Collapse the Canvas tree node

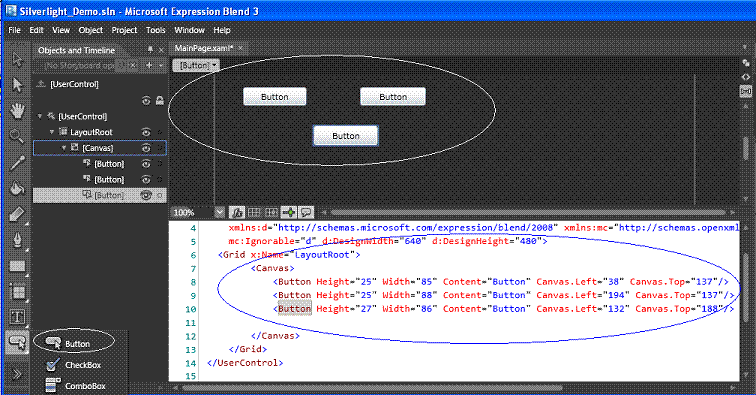tap(64, 148)
